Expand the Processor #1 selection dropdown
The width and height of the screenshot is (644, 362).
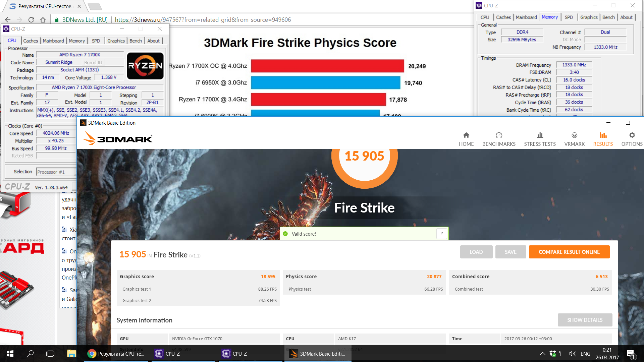coord(56,172)
